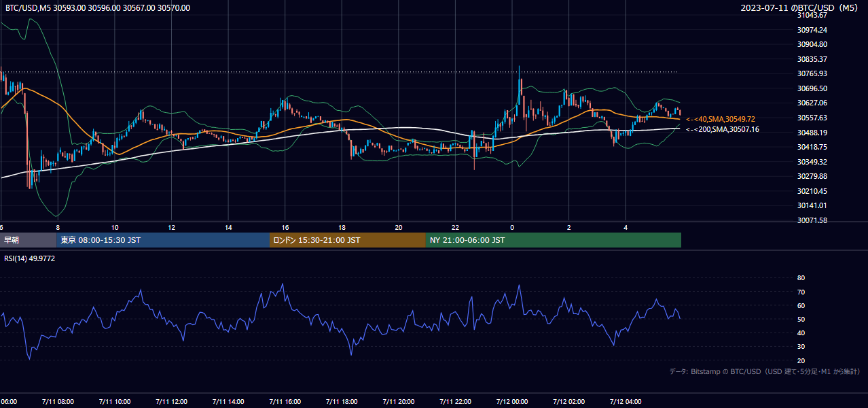Click RSI scale value 70
This screenshot has height=408, width=868.
click(x=801, y=292)
